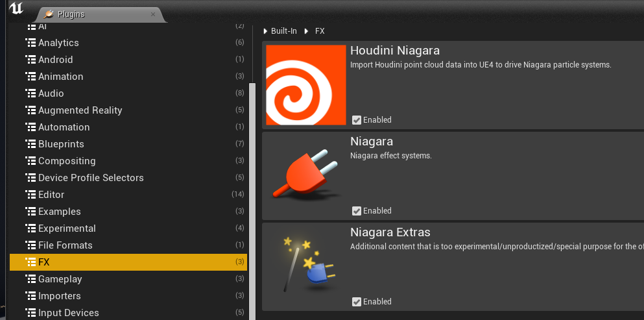The height and width of the screenshot is (320, 644).
Task: Open the Animation plugin category
Action: (x=128, y=77)
